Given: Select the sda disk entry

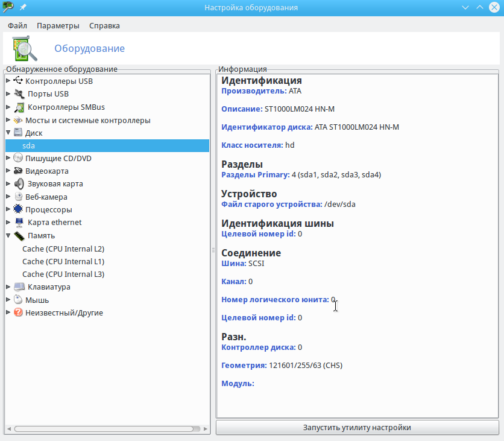Looking at the screenshot, I should click(x=107, y=145).
